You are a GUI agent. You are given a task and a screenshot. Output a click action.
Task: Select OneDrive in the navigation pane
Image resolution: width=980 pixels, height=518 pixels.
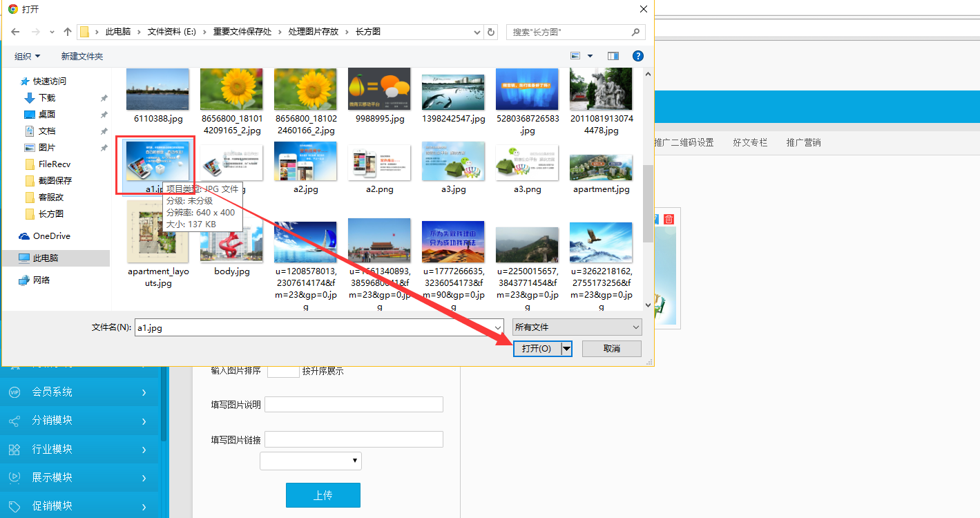[51, 236]
